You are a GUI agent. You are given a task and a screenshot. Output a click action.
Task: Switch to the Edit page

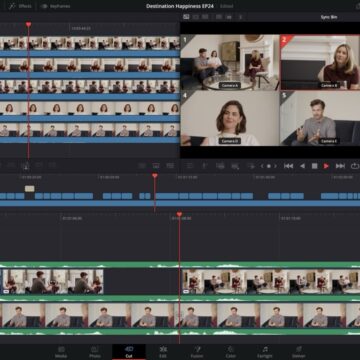pyautogui.click(x=163, y=352)
